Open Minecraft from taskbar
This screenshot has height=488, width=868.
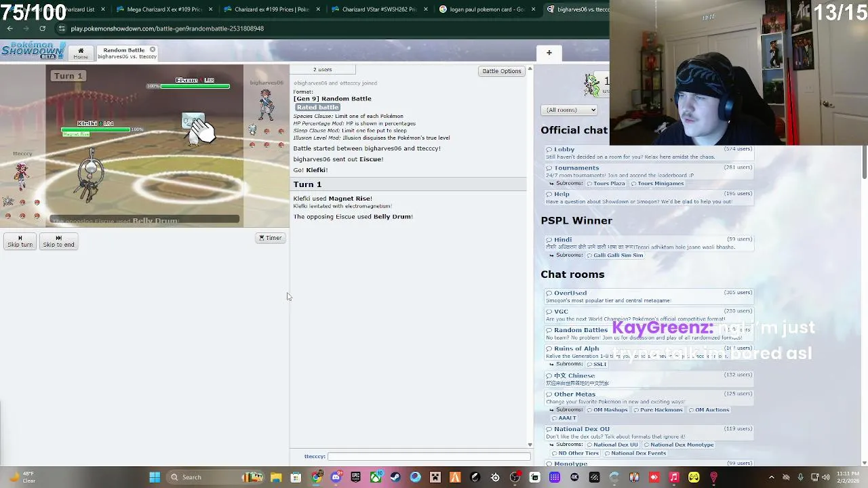pos(435,477)
